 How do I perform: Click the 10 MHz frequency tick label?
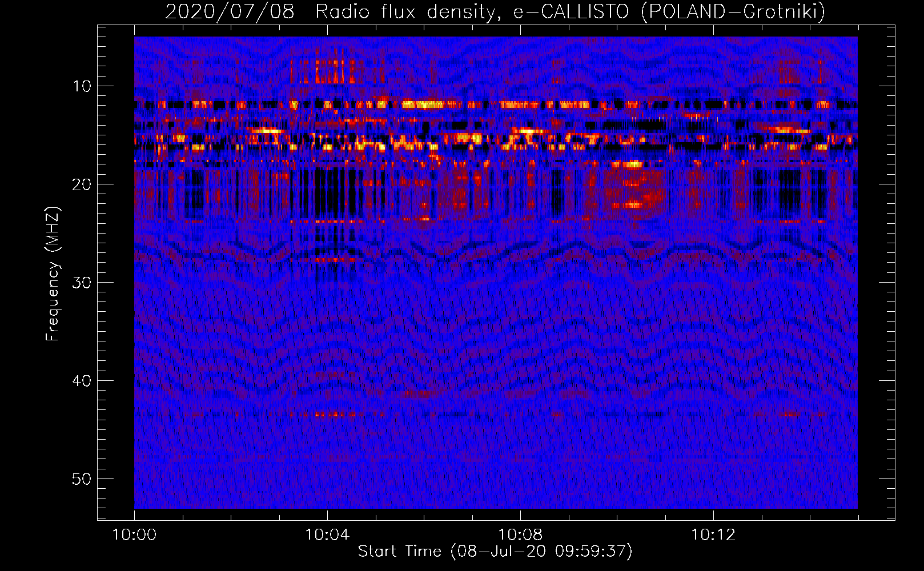point(82,86)
